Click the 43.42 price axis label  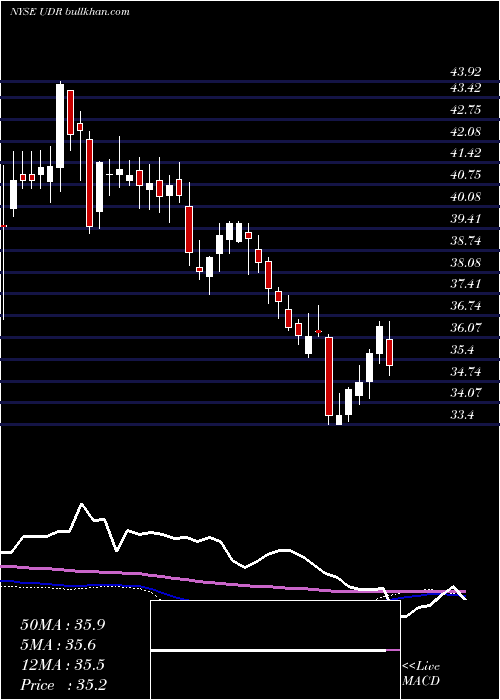coord(465,88)
